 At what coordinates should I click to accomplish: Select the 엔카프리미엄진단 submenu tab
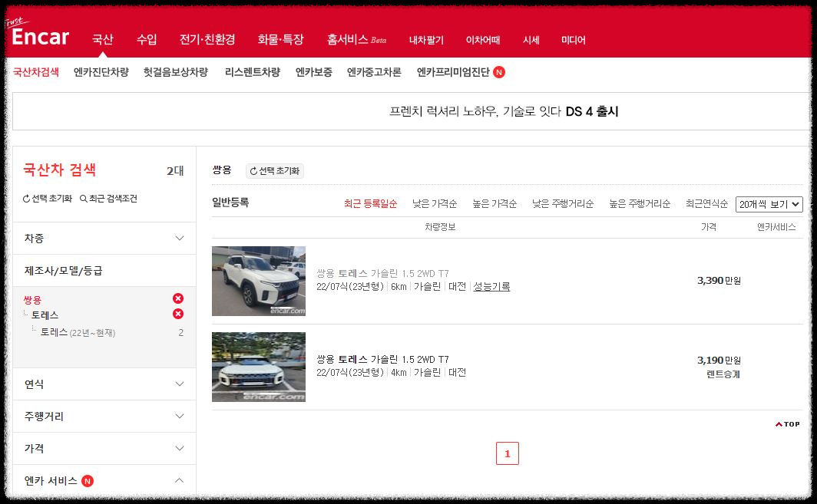(x=453, y=72)
